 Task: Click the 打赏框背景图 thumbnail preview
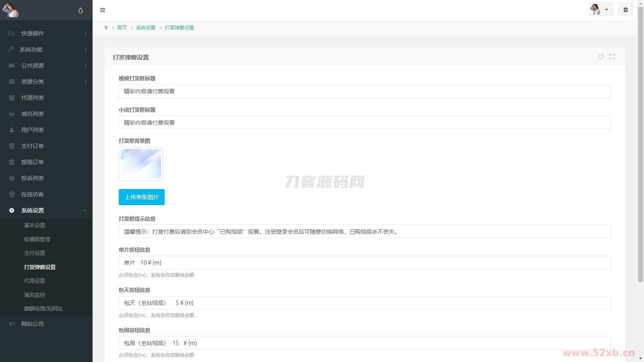141,164
